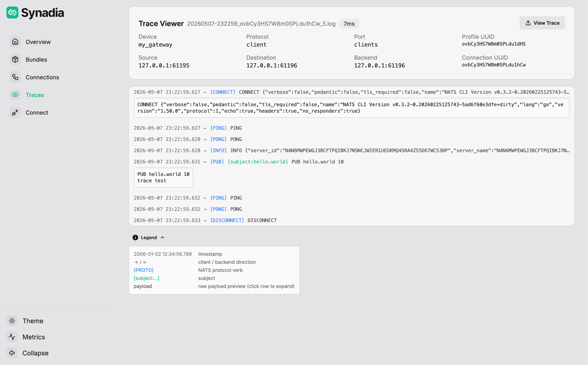This screenshot has width=588, height=365.
Task: Click the Device value my_gateway
Action: click(155, 45)
